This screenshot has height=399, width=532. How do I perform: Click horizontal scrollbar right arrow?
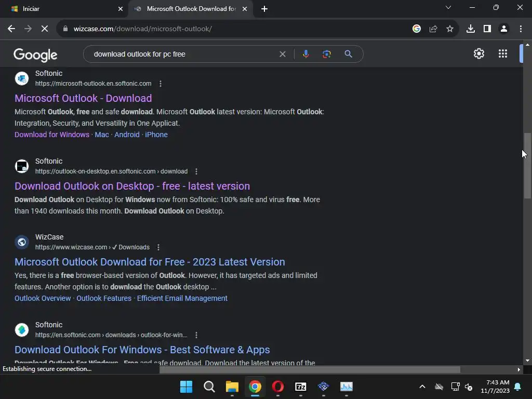[519, 369]
